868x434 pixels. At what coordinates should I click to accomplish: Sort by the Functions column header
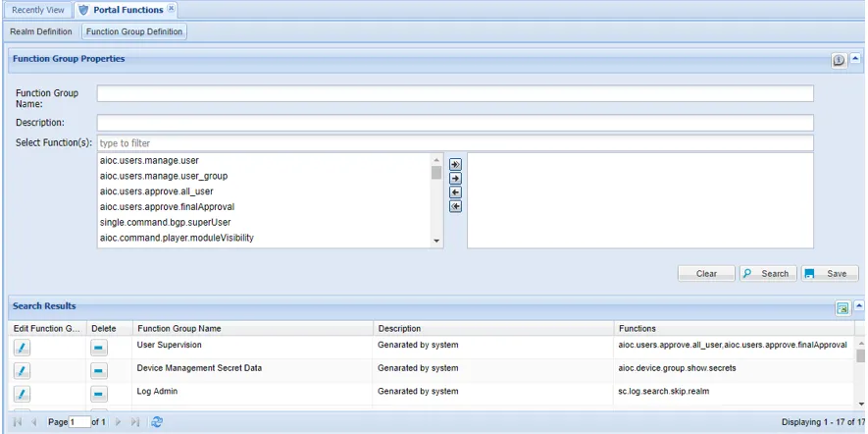click(734, 328)
